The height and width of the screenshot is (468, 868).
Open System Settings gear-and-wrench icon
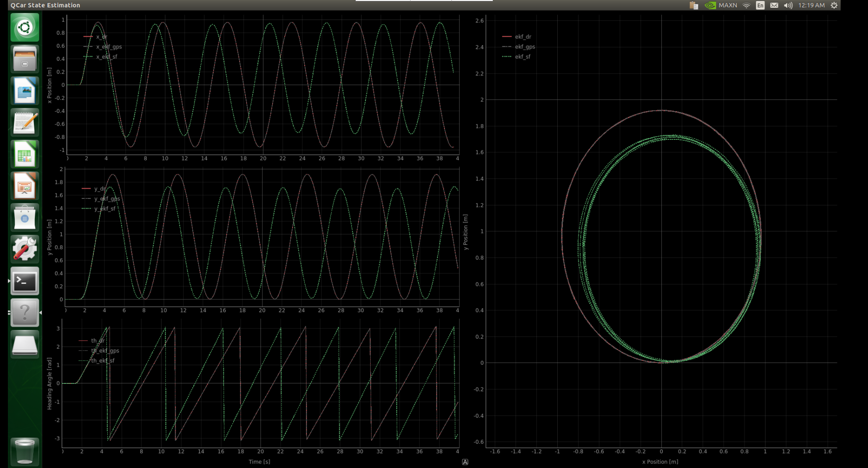[x=25, y=249]
